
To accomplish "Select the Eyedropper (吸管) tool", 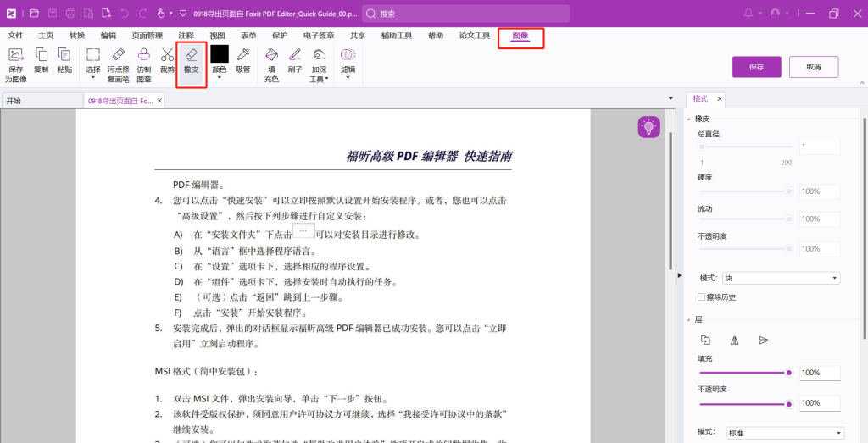I will point(243,61).
